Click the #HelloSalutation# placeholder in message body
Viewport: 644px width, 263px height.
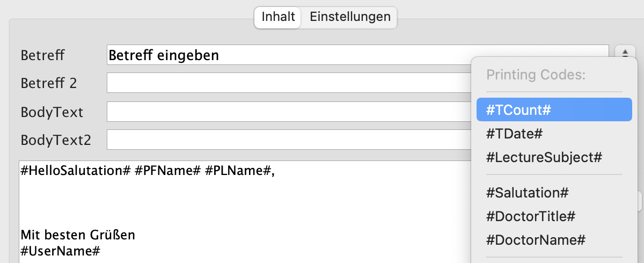coord(75,171)
